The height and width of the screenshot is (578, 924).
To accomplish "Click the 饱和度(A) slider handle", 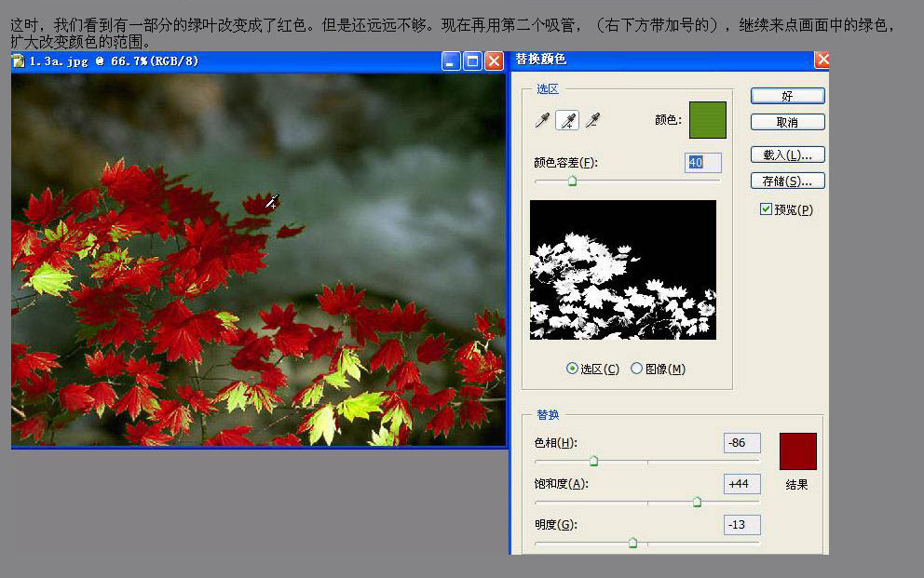I will 697,502.
